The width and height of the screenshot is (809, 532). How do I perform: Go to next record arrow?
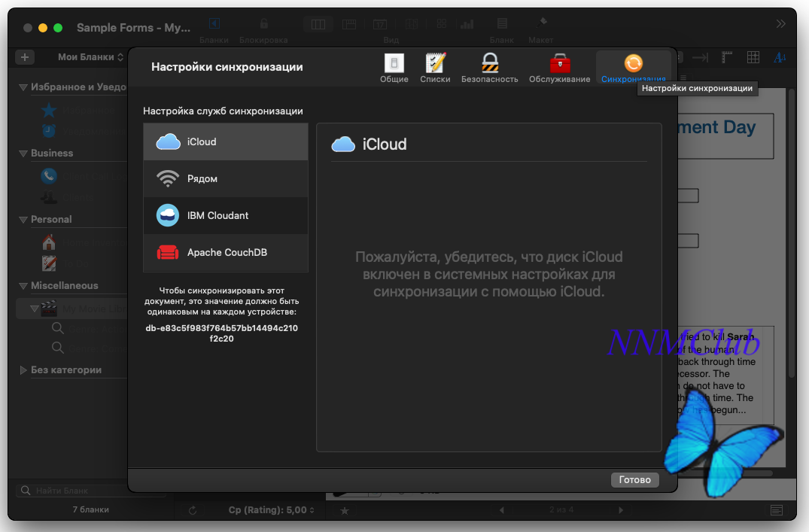[x=621, y=510]
